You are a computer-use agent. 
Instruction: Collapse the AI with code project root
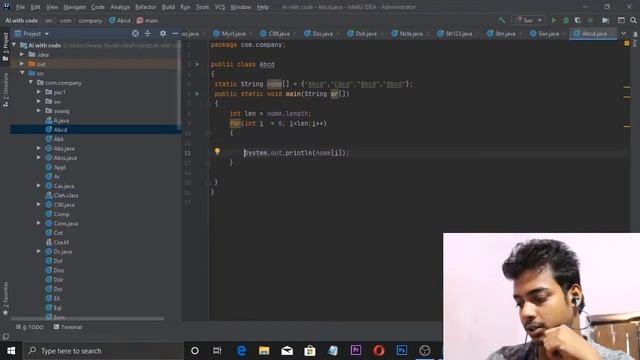coord(14,45)
